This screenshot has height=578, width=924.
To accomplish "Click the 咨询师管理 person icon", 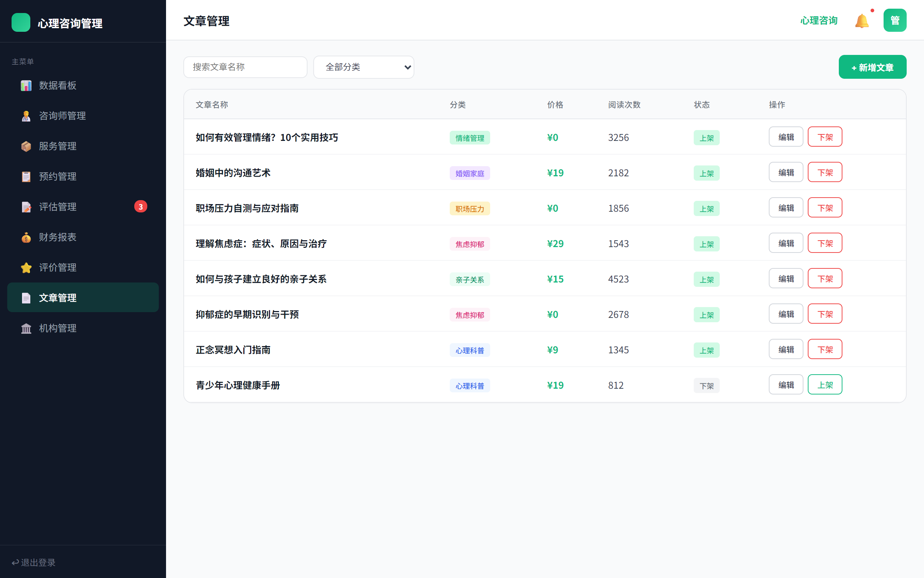I will click(x=26, y=116).
